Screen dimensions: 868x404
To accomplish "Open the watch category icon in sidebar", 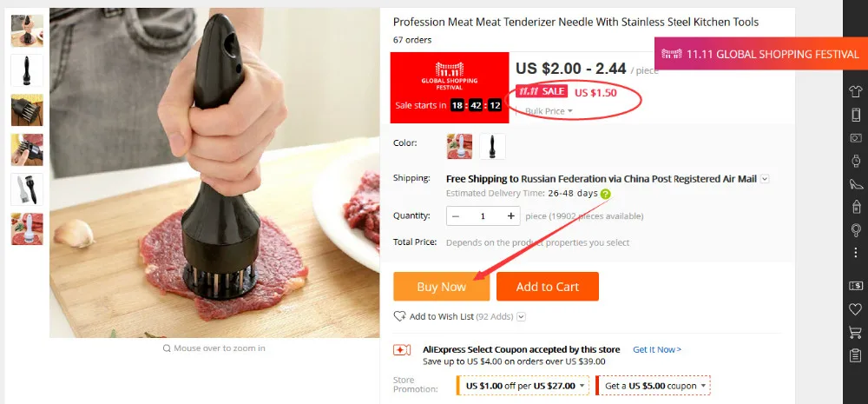I will [x=856, y=161].
